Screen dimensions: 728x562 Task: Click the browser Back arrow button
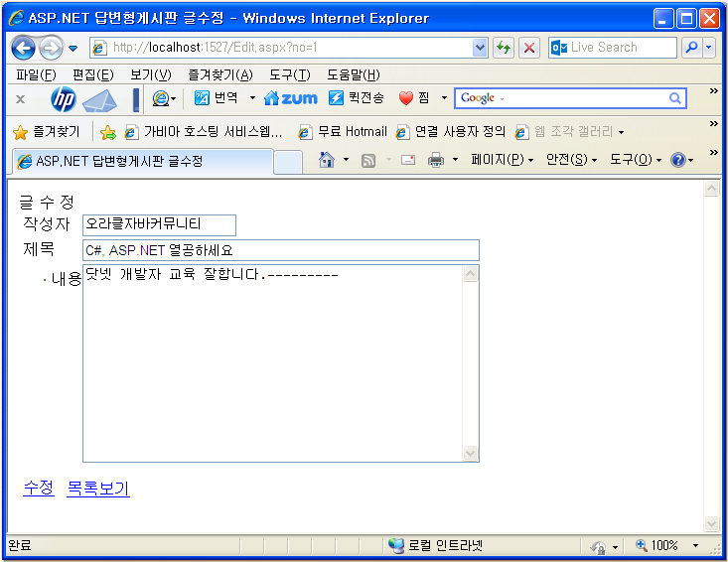click(x=23, y=48)
